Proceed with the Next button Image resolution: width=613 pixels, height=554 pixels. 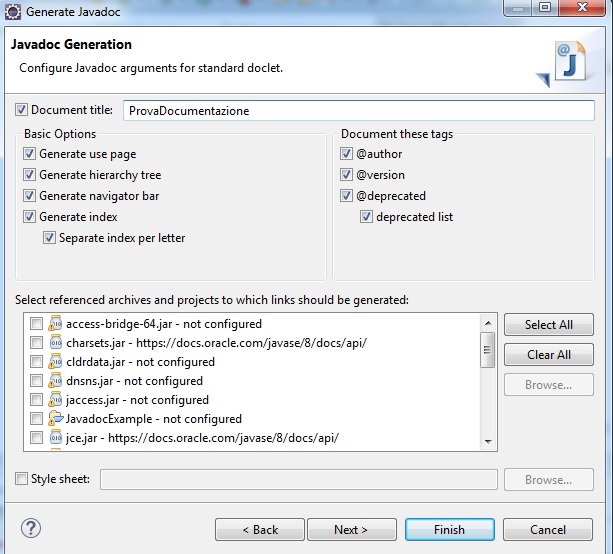tap(352, 530)
